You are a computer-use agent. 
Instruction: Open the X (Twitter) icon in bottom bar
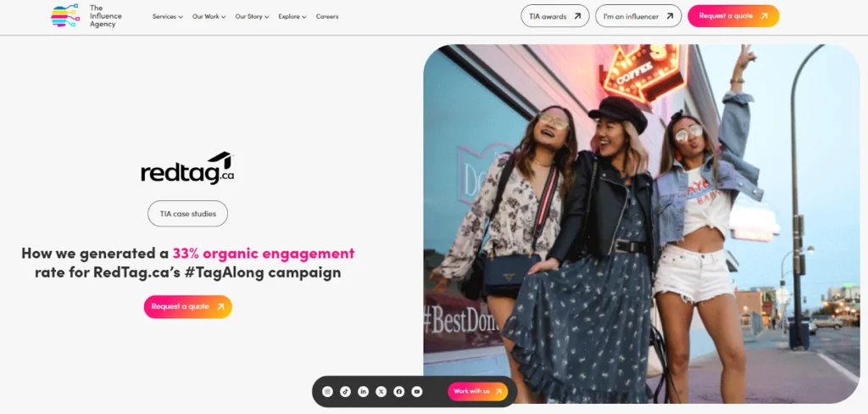coord(381,392)
